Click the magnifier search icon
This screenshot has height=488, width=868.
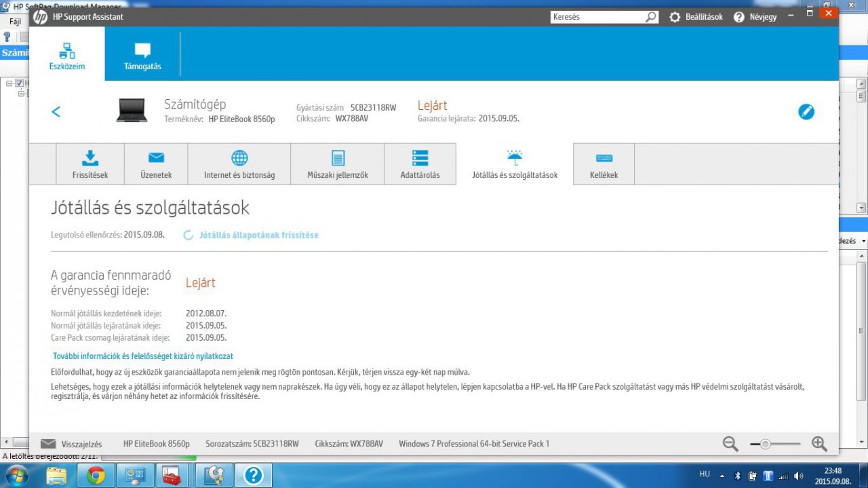tap(651, 17)
